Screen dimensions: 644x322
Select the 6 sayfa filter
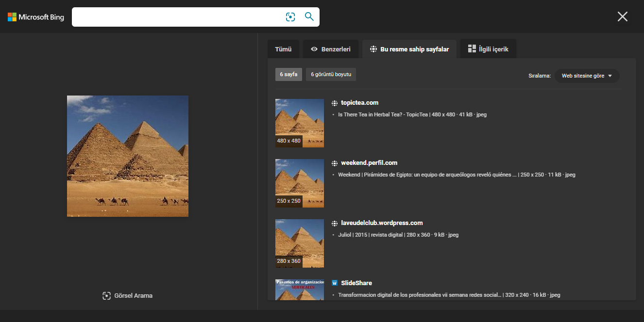(x=288, y=74)
